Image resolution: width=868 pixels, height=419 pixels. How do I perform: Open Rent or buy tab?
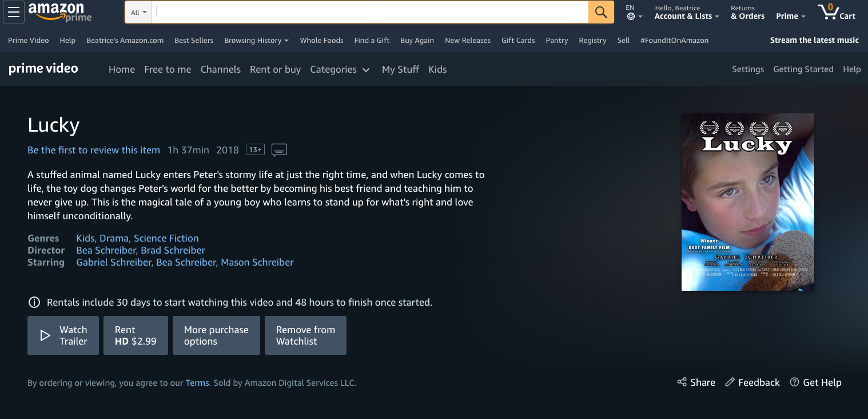pos(275,69)
